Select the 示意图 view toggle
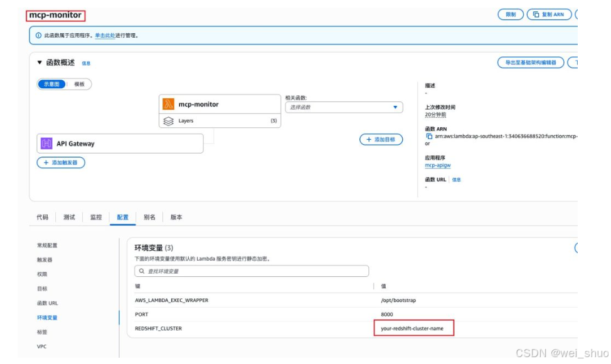This screenshot has width=611, height=364. click(x=52, y=84)
